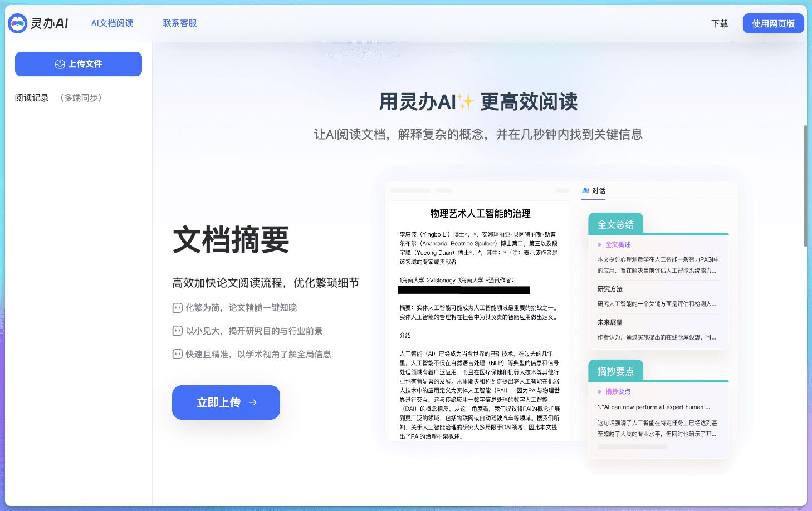Click the 文档摘要 heading
Viewport: 812px width, 511px height.
tap(231, 240)
